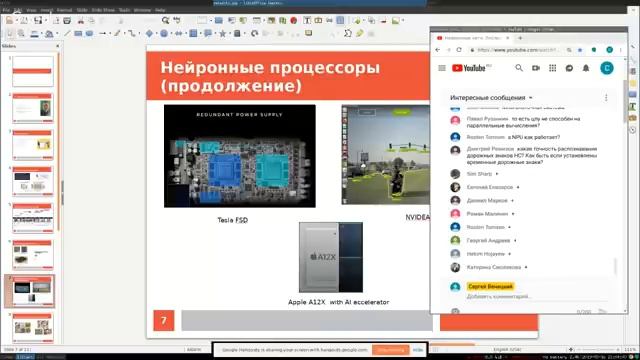The width and height of the screenshot is (640, 360).
Task: Select the Tesla FSD board image
Action: click(x=240, y=156)
